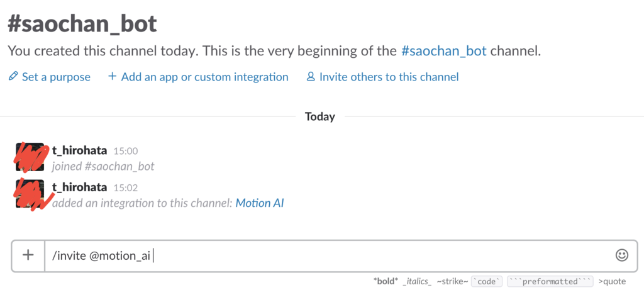
Task: Click the pencil icon beside Set a purpose
Action: point(13,77)
